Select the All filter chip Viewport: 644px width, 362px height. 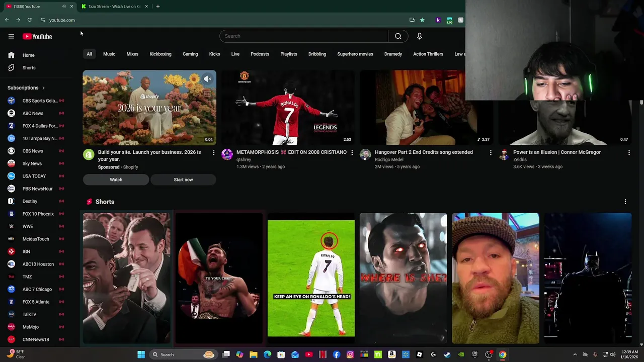(89, 54)
